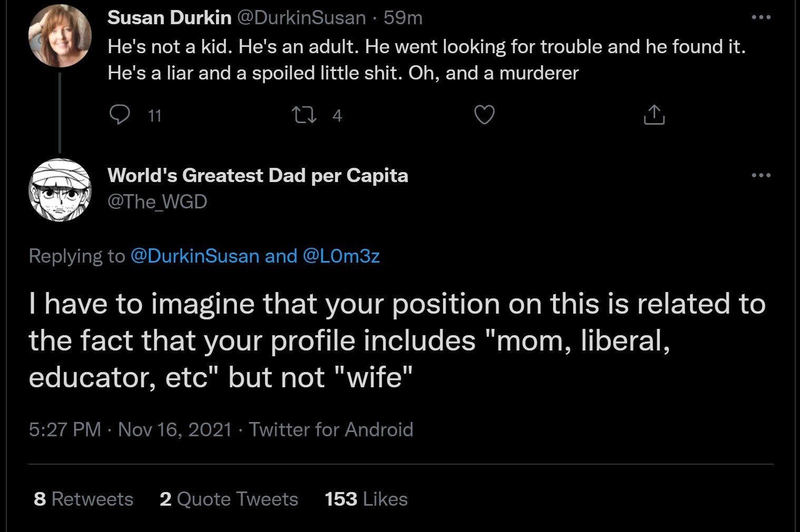Viewport: 800px width, 532px height.
Task: Click the Susan Durkin display name
Action: 169,18
